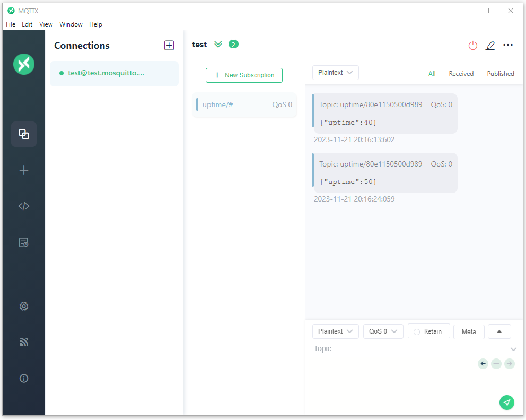Click the sidebar plus new connection icon
This screenshot has height=420, width=526.
[24, 170]
